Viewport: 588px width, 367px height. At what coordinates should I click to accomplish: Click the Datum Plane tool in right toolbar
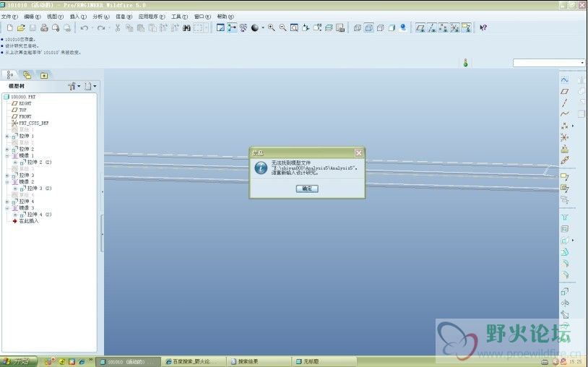click(x=564, y=91)
